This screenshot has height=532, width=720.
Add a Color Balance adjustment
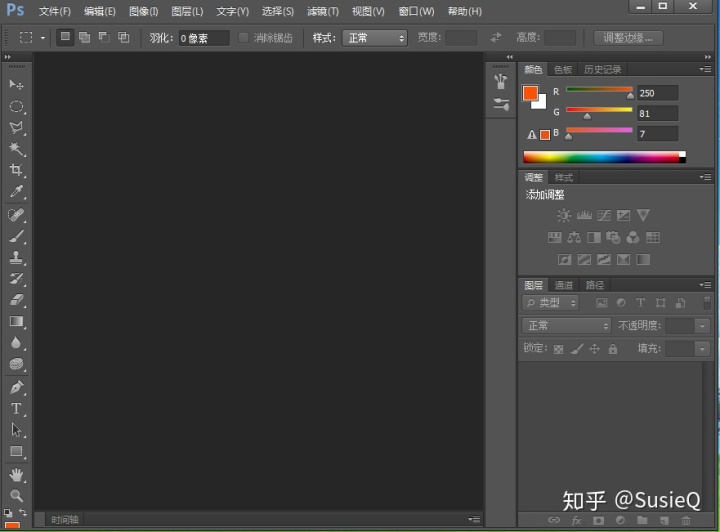[x=574, y=237]
